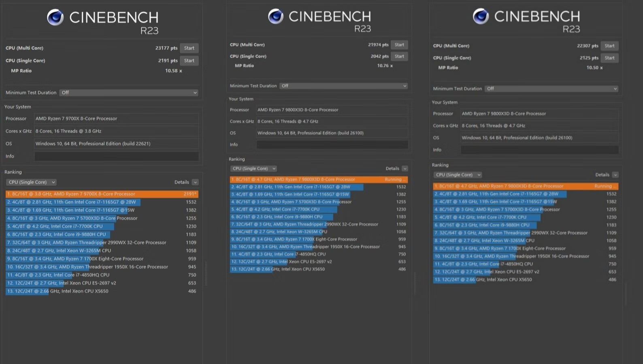The image size is (643, 364).
Task: Select Threadripper 2990WX row in middle window
Action: [x=319, y=224]
